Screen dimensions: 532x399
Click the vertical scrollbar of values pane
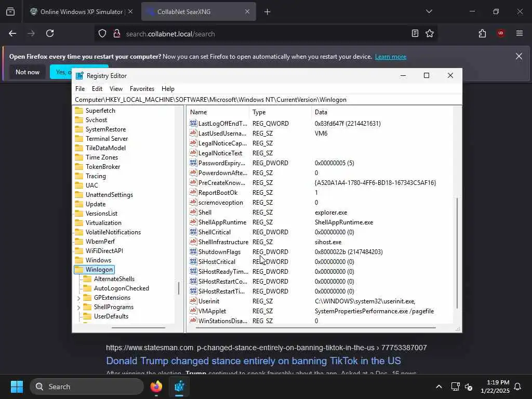click(457, 253)
